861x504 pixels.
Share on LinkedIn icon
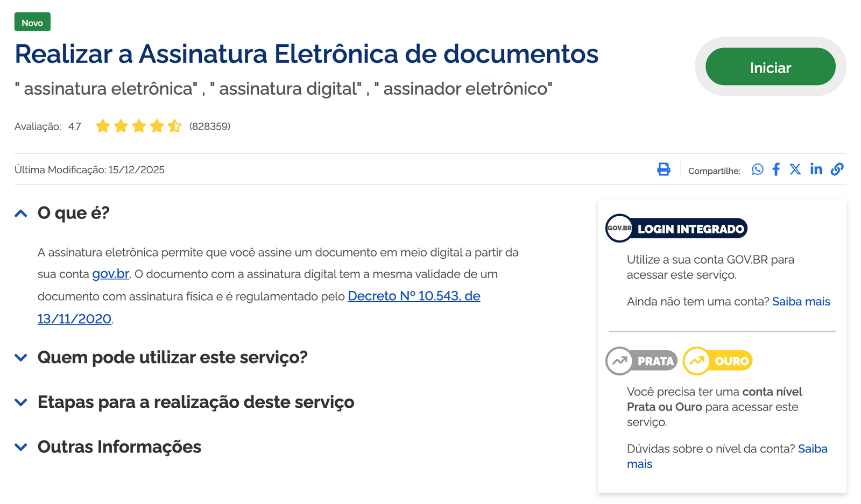pos(816,169)
